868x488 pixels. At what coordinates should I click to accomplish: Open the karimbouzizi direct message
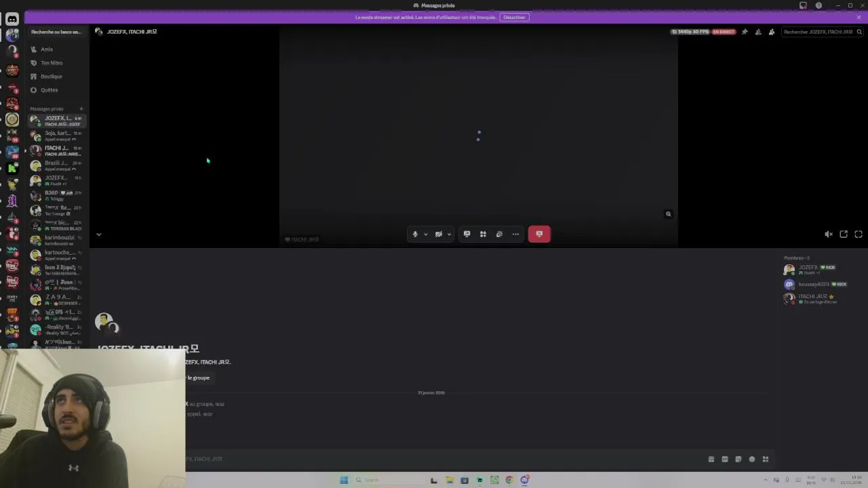tap(57, 240)
